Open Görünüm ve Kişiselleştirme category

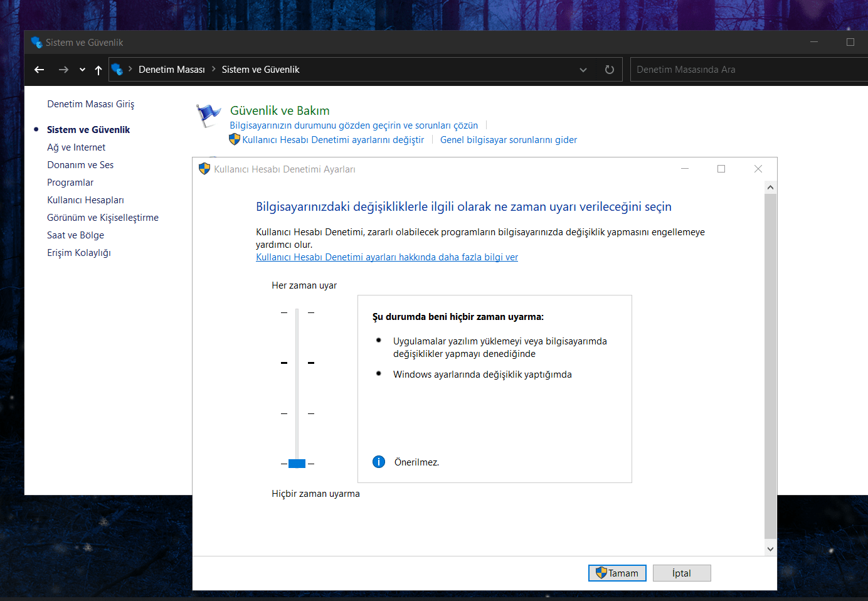103,218
